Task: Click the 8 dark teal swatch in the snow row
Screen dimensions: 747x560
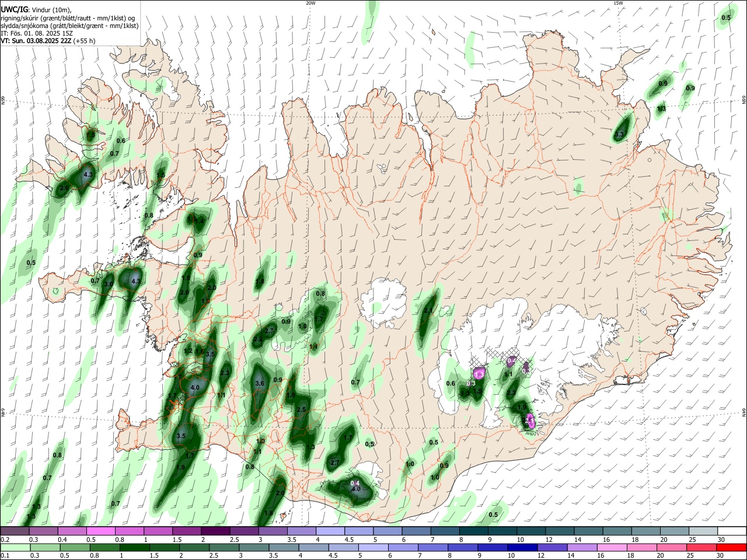Action: coord(473,531)
